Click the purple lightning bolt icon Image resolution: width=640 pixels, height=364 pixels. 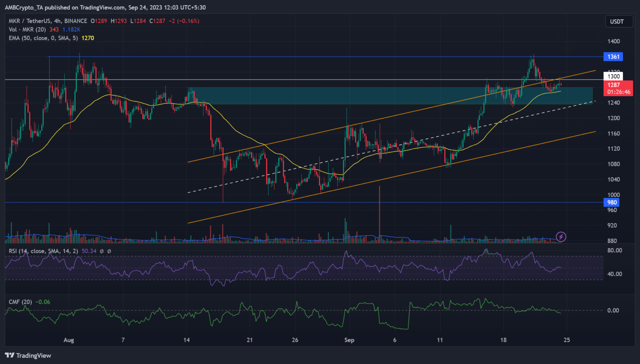click(x=561, y=237)
